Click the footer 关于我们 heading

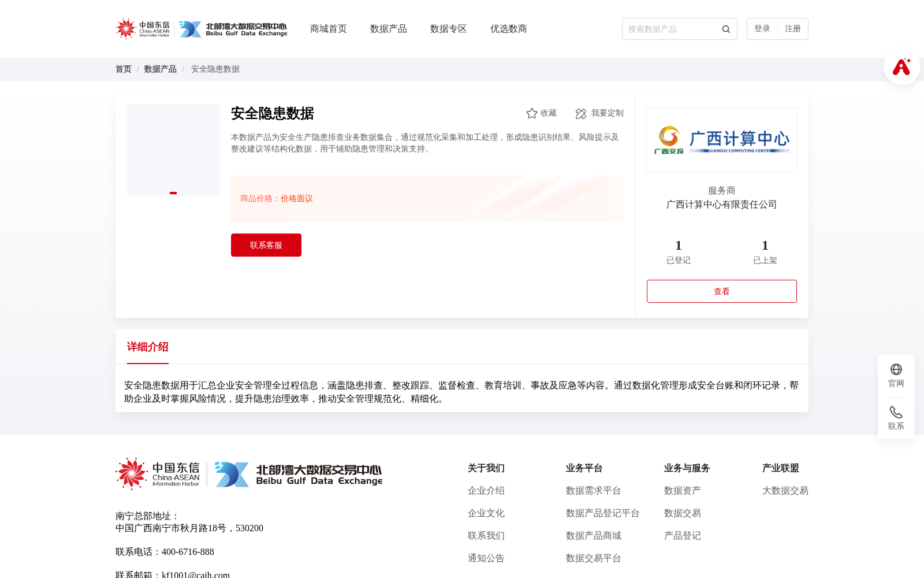pos(486,468)
